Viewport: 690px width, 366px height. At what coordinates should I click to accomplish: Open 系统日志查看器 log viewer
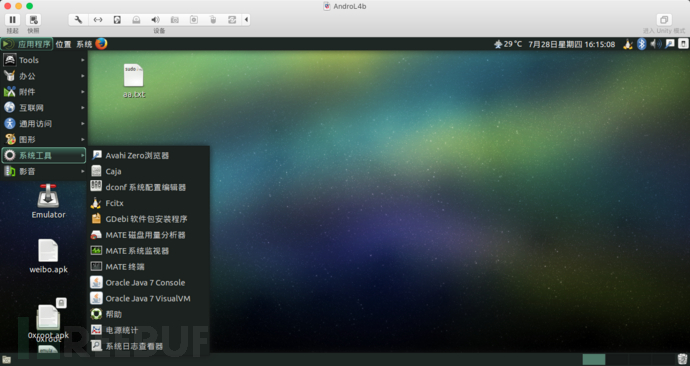point(149,346)
